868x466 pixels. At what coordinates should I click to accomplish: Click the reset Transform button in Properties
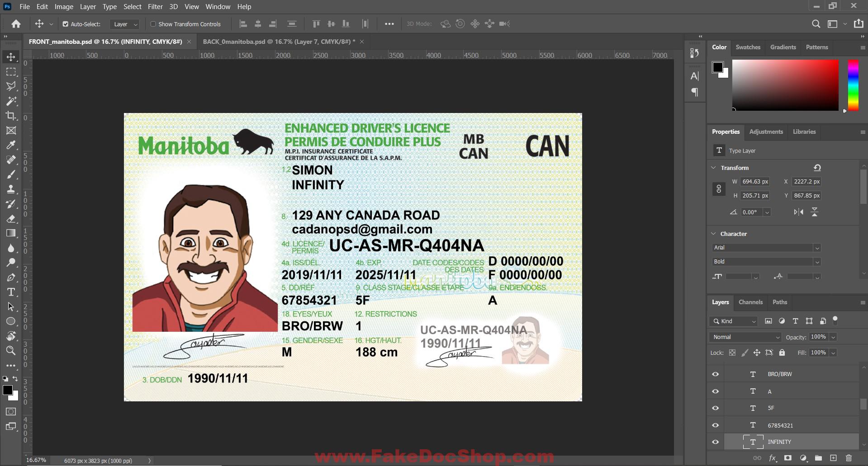817,167
